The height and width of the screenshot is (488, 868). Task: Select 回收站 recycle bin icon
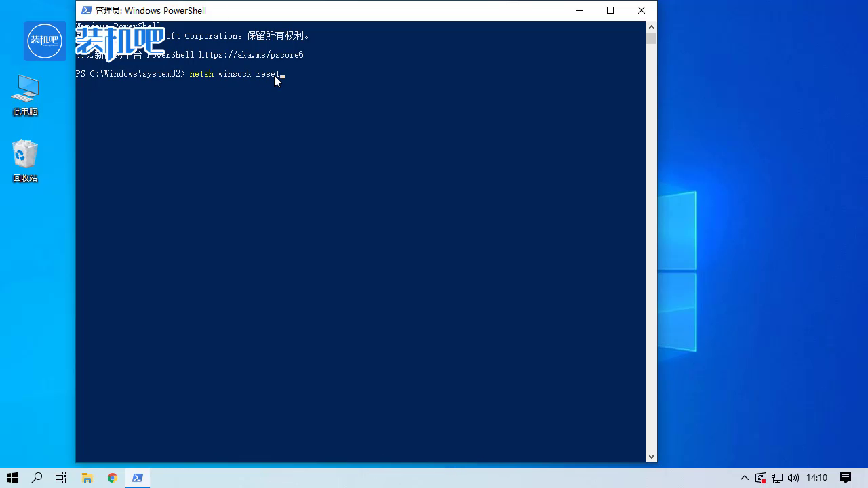25,161
